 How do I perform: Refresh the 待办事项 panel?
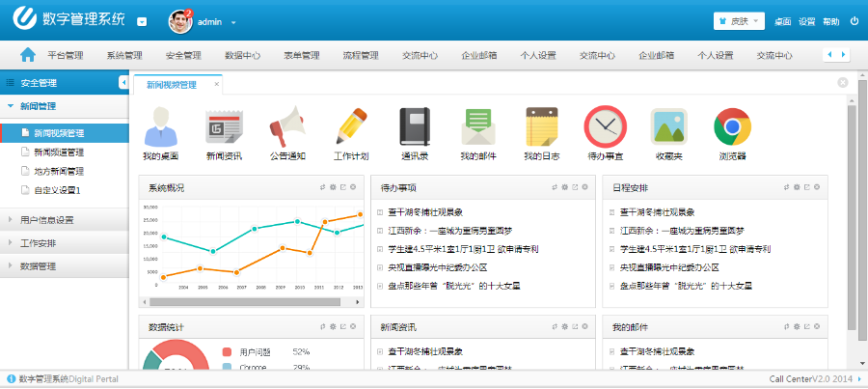tap(555, 187)
